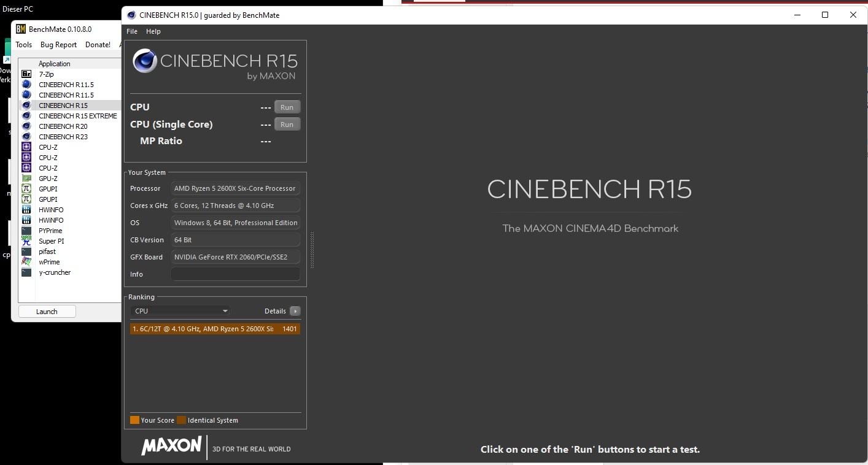
Task: Click the Launch button in BenchMate
Action: (47, 312)
